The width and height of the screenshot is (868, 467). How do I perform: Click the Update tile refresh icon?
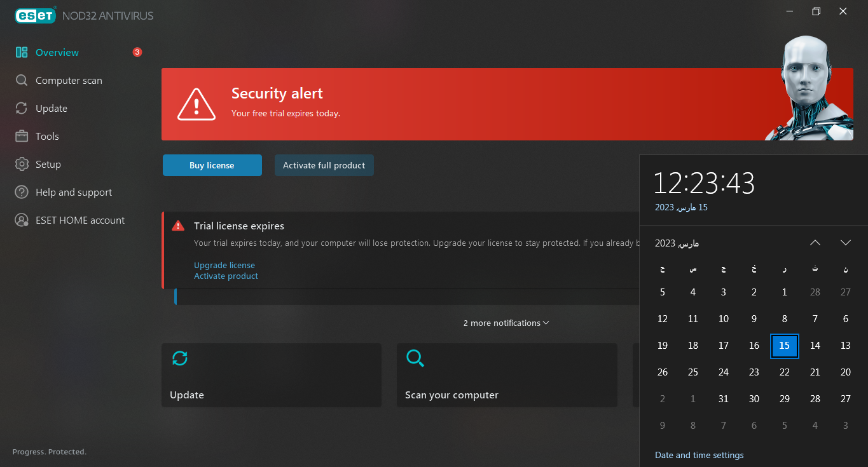point(180,358)
